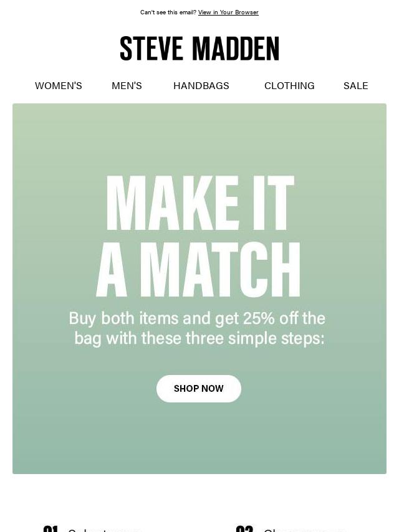Click the empty green area below the Shop Now button
Screen dimensions: 399x532
click(199, 438)
